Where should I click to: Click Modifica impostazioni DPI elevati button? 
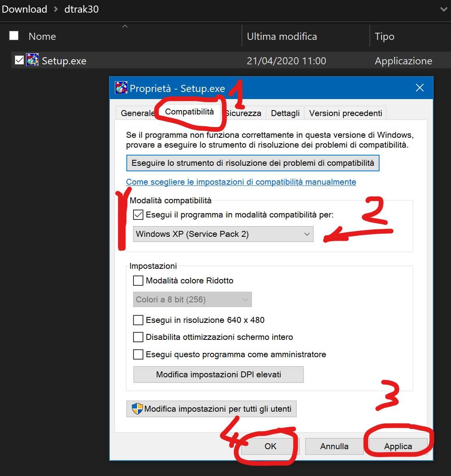(x=218, y=375)
